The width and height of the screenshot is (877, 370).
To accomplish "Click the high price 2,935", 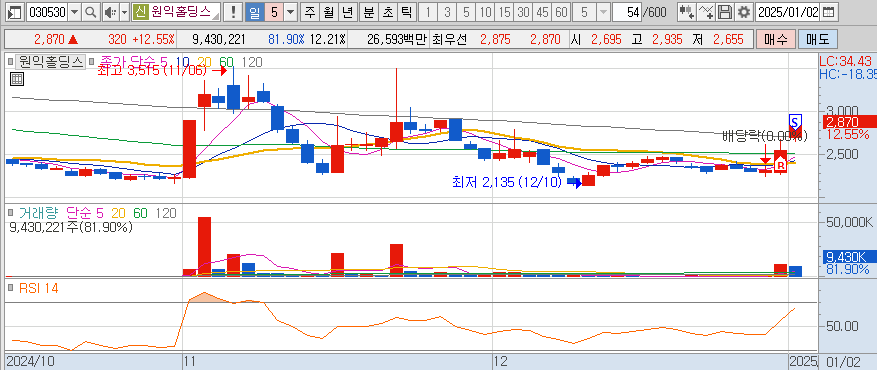I will pos(668,40).
